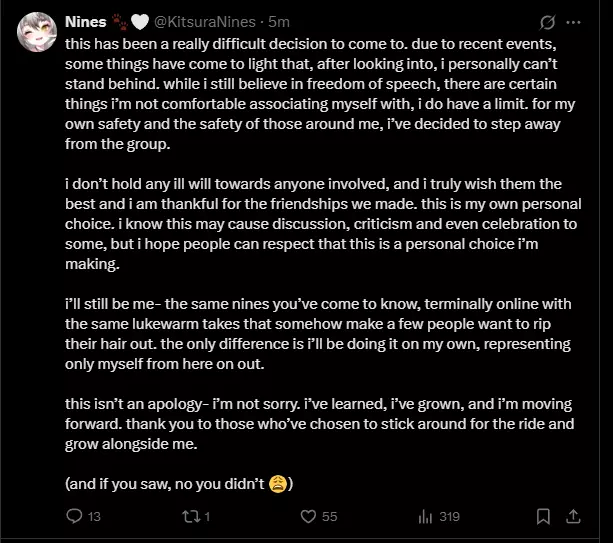Image resolution: width=613 pixels, height=543 pixels.
Task: Click the display name Nines
Action: coord(86,22)
